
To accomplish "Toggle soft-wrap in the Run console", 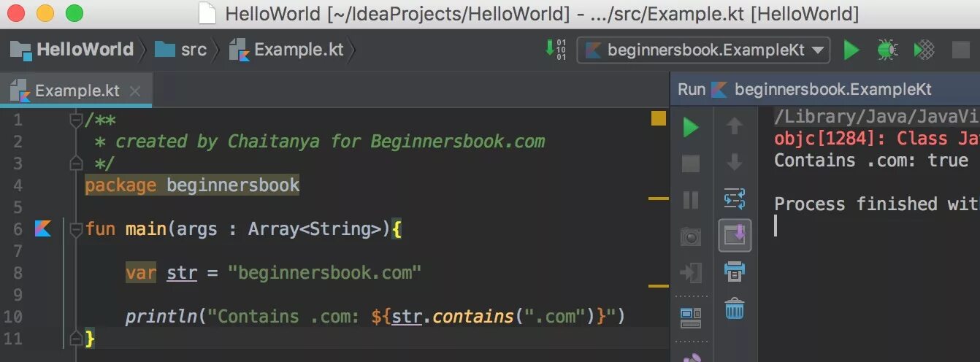I will [735, 199].
